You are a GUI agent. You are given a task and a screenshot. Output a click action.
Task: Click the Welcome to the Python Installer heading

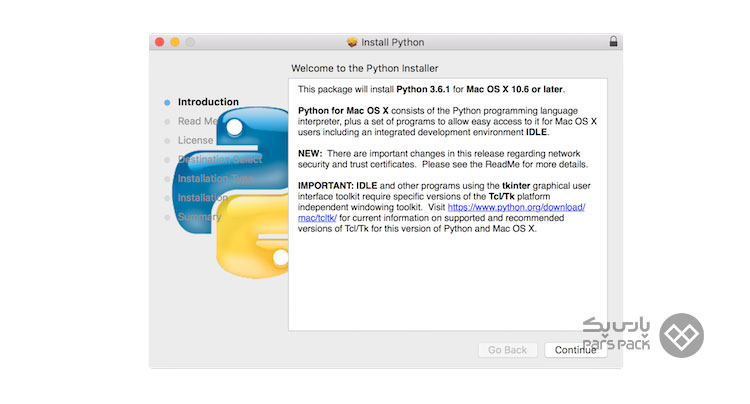coord(364,68)
